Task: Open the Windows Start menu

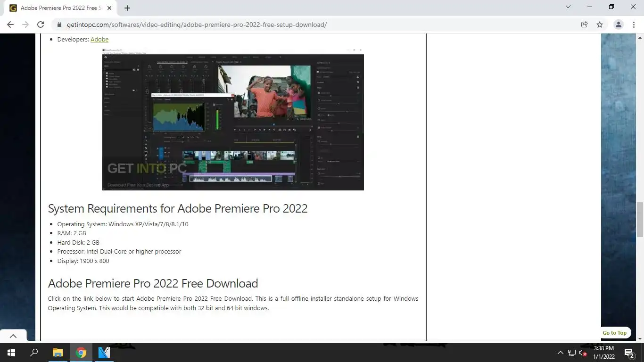Action: point(11,353)
